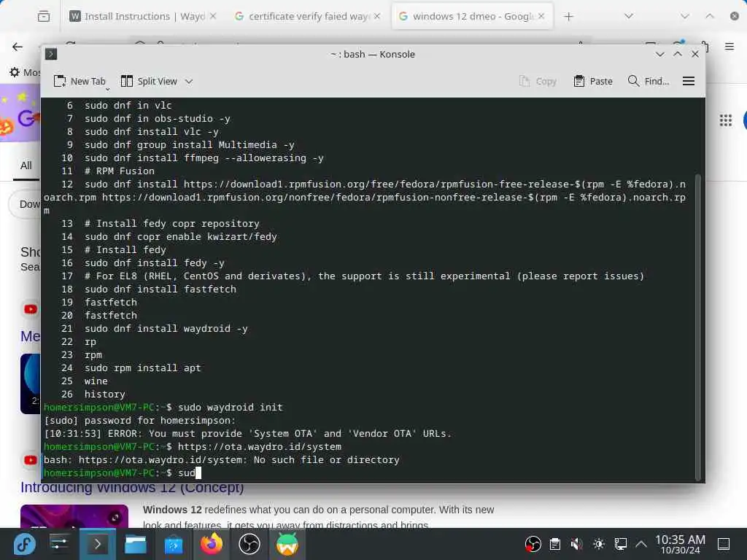Click Konsole terminal taskbar icon
747x560 pixels.
pyautogui.click(x=97, y=544)
